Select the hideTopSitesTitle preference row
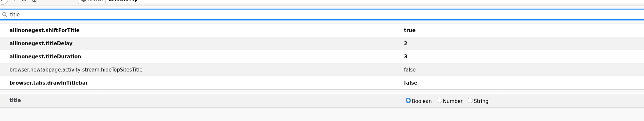 pyautogui.click(x=322, y=70)
